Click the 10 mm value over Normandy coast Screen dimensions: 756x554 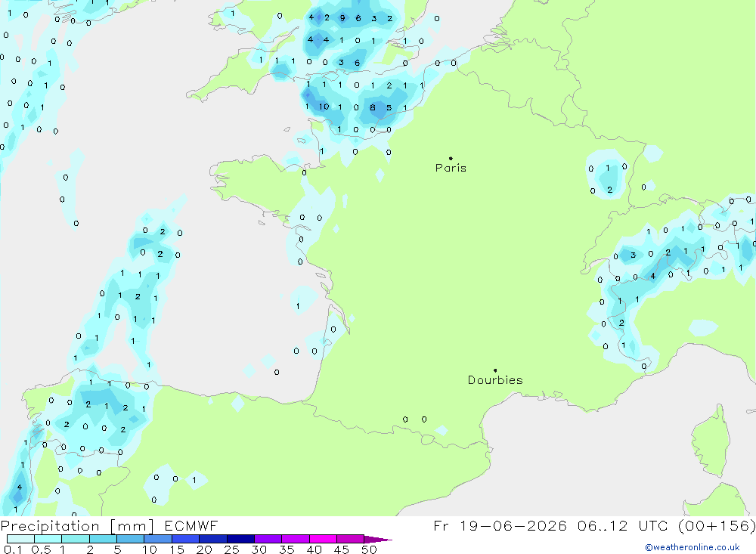click(x=324, y=107)
